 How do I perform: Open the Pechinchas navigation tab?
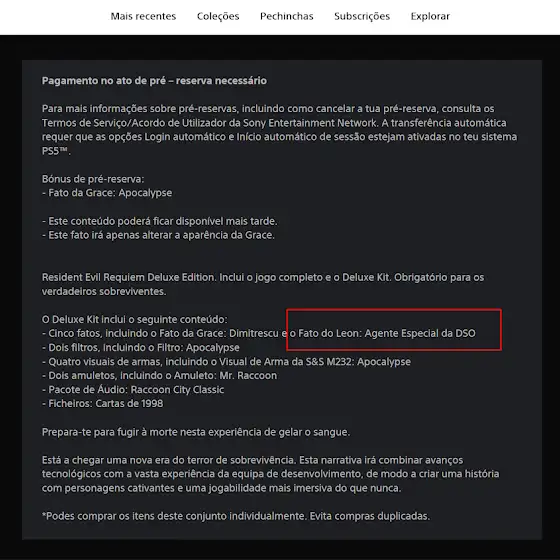click(287, 16)
